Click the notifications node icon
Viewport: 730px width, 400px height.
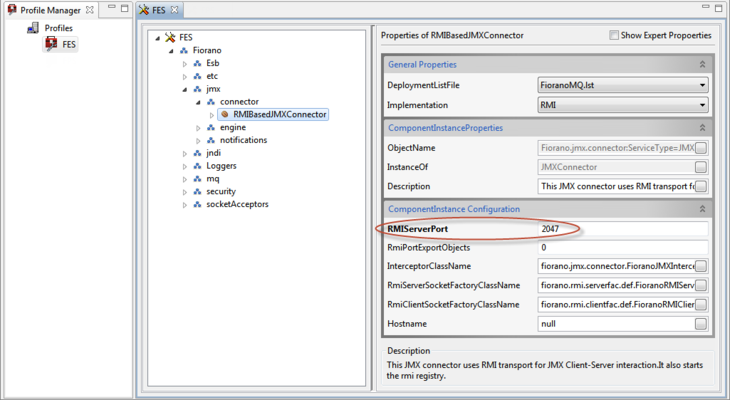pos(211,140)
